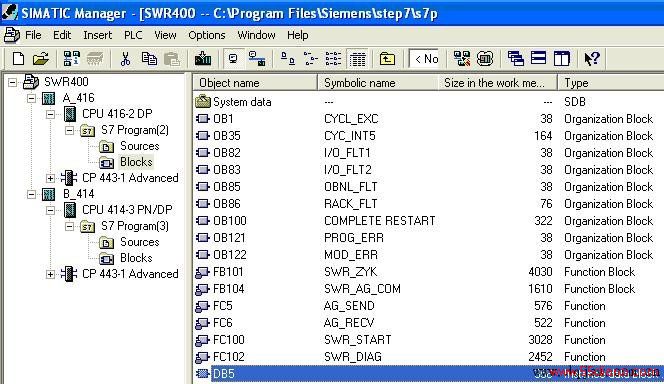Expand CP 443-1 Advanced under A_416

[x=50, y=178]
